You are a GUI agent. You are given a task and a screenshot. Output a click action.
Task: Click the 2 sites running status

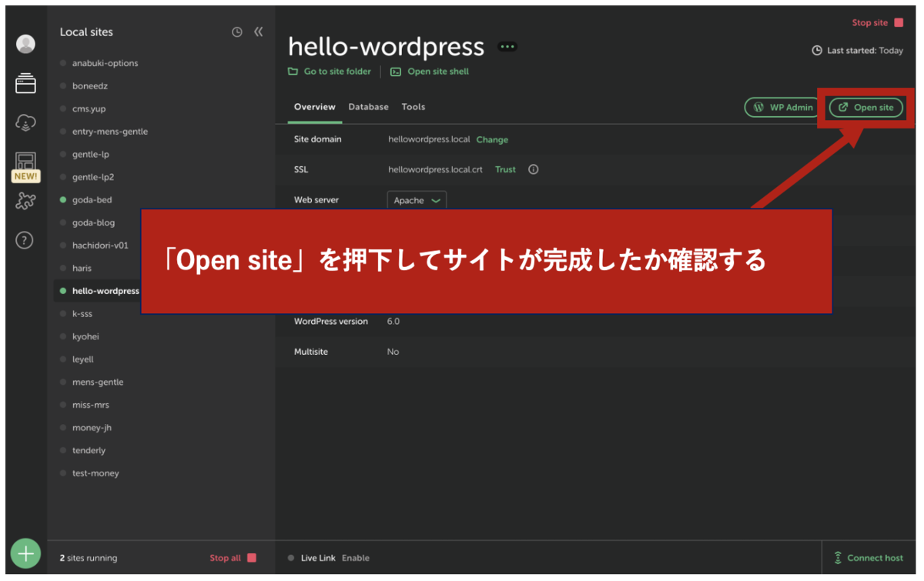pyautogui.click(x=89, y=558)
